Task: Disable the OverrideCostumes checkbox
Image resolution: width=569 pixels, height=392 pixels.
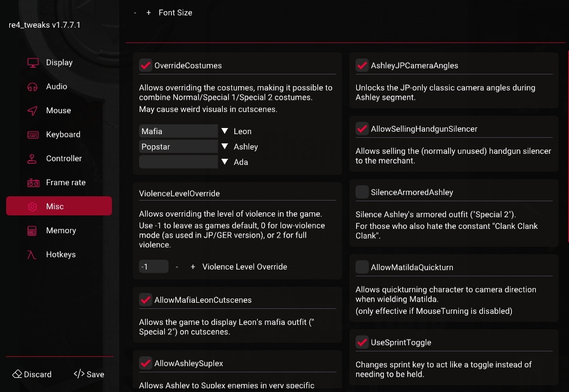Action: pyautogui.click(x=146, y=65)
